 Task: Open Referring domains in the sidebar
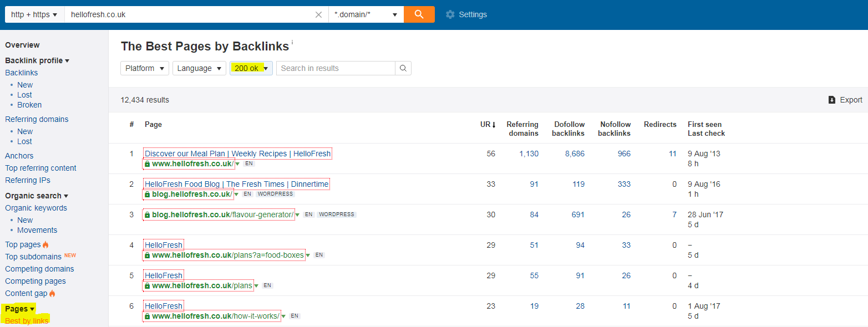(37, 119)
